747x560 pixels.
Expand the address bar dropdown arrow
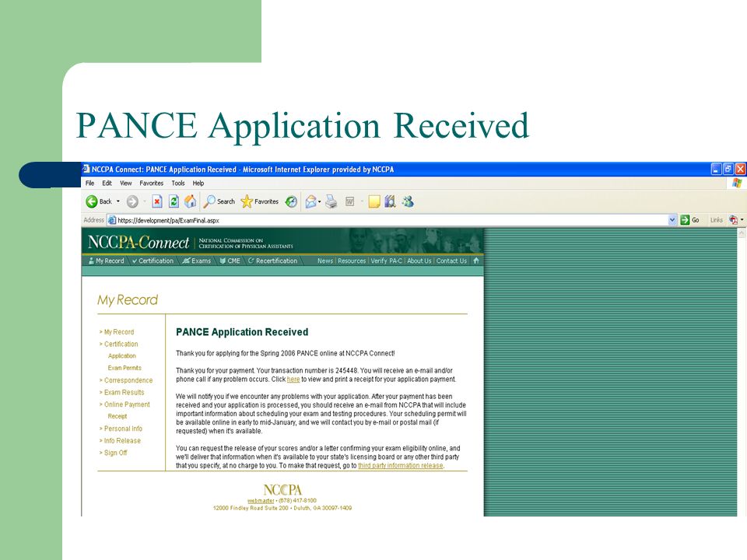pyautogui.click(x=672, y=220)
